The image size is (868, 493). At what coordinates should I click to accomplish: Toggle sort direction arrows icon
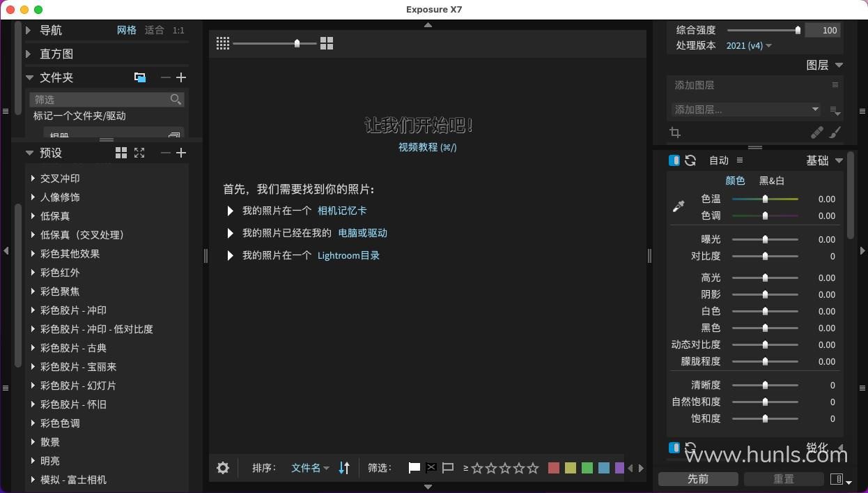point(344,468)
